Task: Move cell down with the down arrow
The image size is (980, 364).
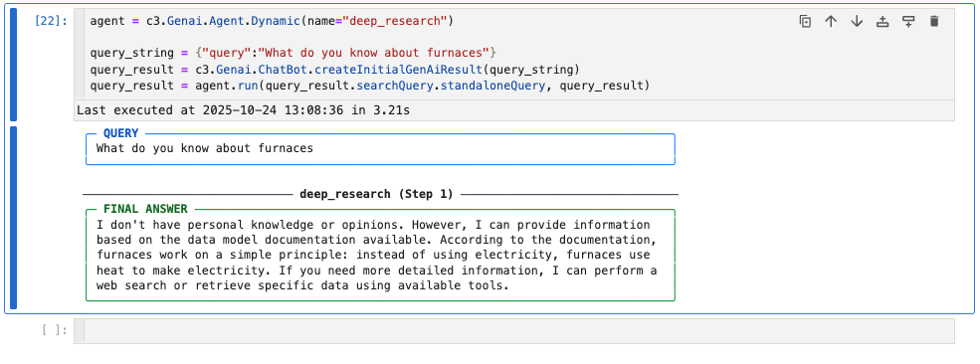Action: (857, 21)
